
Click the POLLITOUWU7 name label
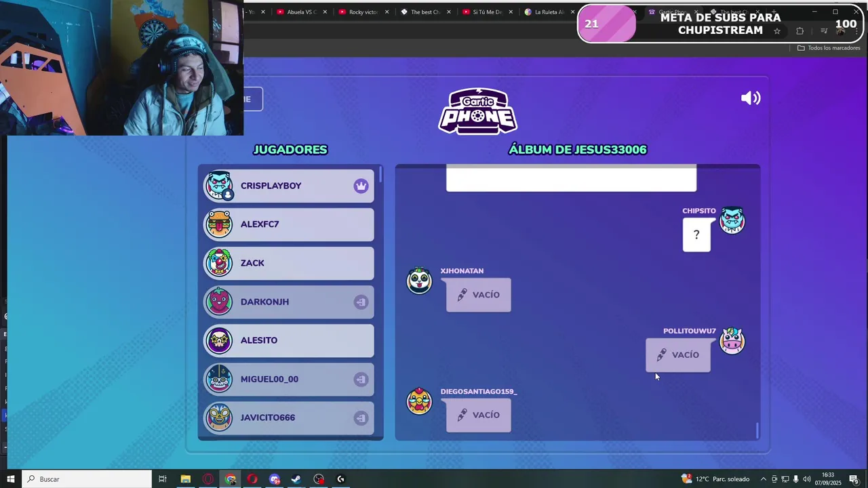(x=690, y=331)
